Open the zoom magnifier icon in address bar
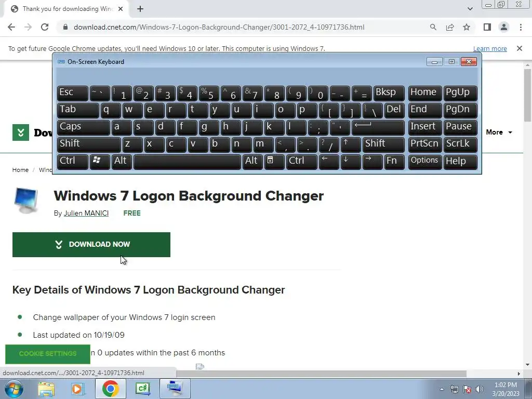 [433, 27]
